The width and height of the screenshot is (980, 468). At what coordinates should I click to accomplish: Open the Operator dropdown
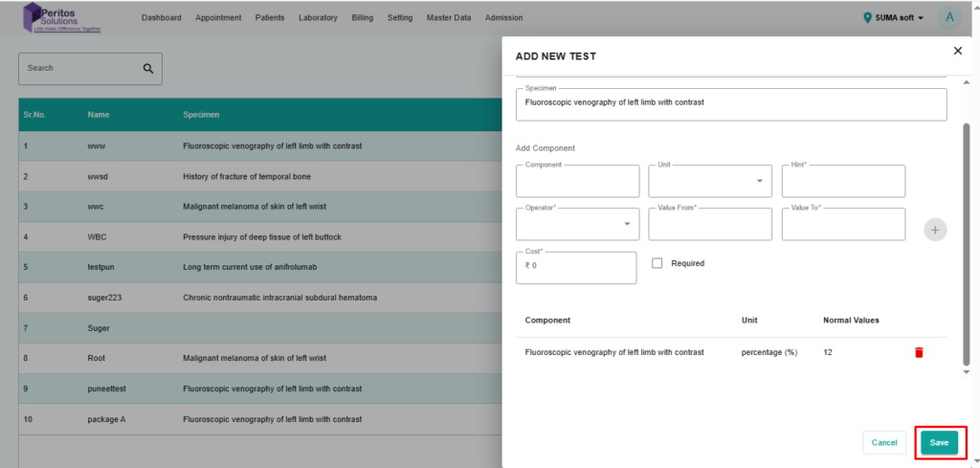[x=577, y=224]
